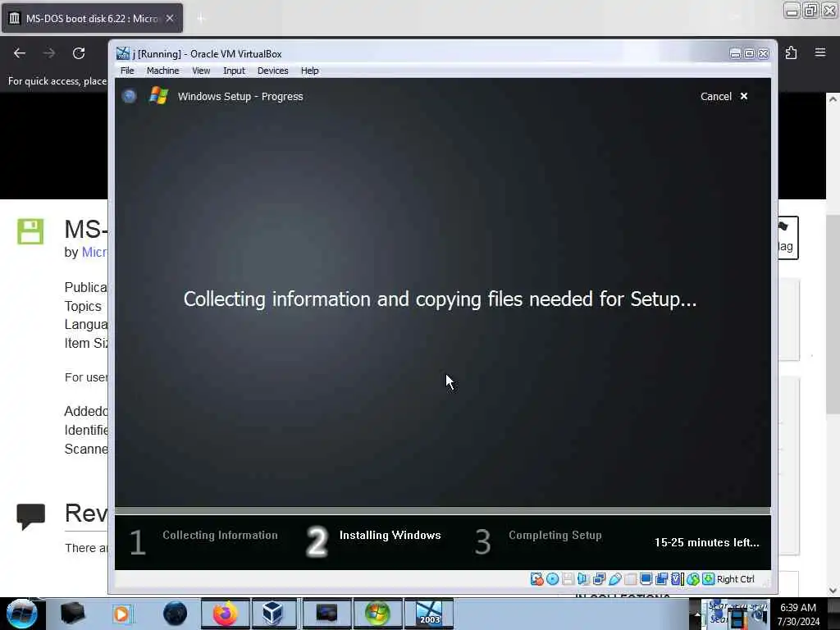Click the virtualization V status icon

pos(677,579)
